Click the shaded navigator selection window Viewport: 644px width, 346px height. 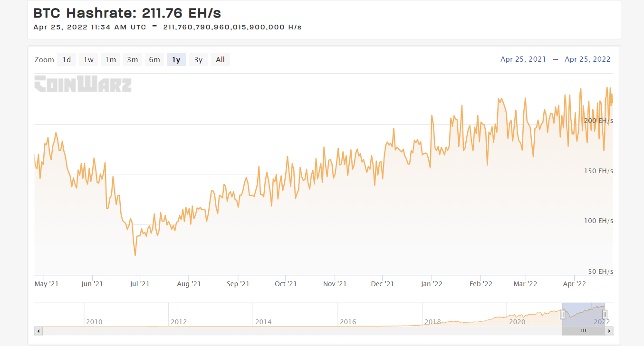(584, 314)
